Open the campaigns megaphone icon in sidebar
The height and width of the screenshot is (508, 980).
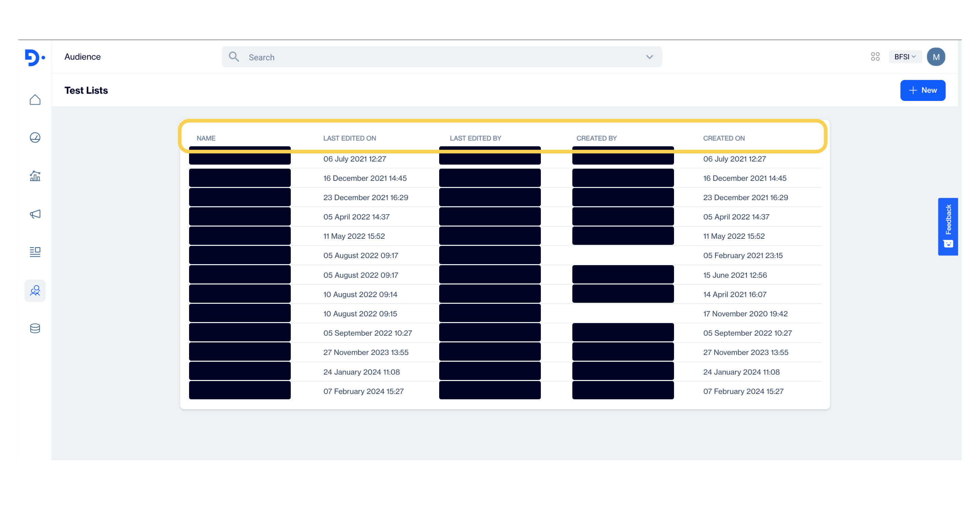35,214
